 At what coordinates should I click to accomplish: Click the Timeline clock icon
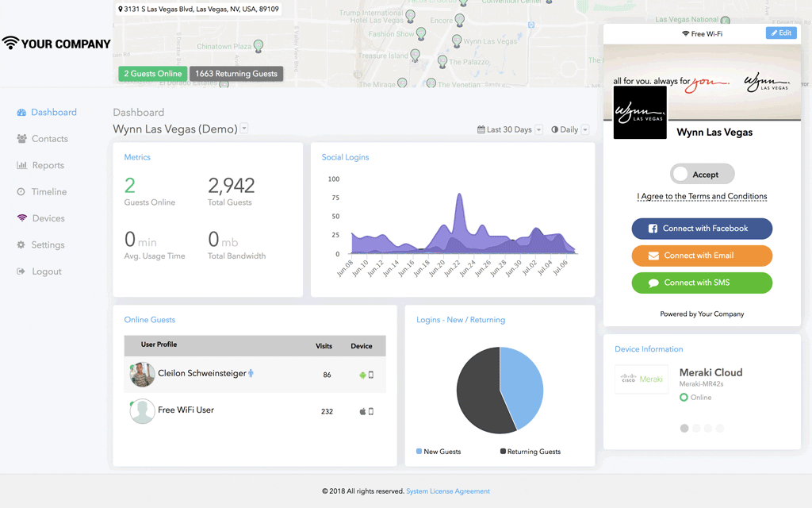coord(21,192)
